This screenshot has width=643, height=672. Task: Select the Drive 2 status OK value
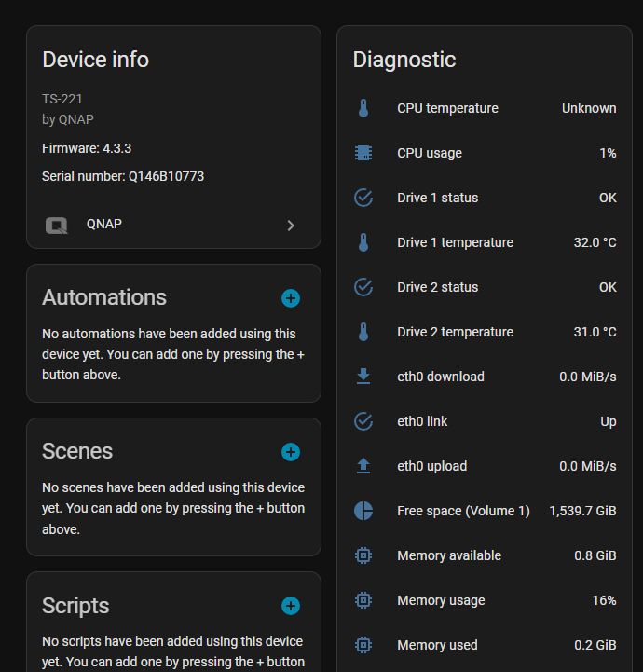tap(608, 287)
